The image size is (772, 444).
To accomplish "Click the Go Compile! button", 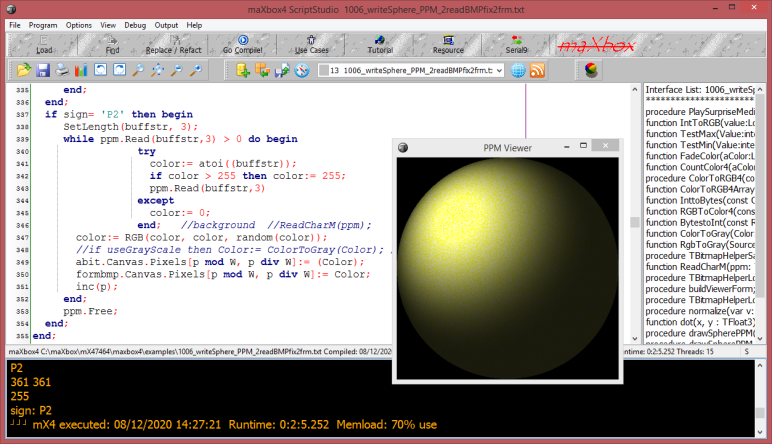I will tap(242, 45).
